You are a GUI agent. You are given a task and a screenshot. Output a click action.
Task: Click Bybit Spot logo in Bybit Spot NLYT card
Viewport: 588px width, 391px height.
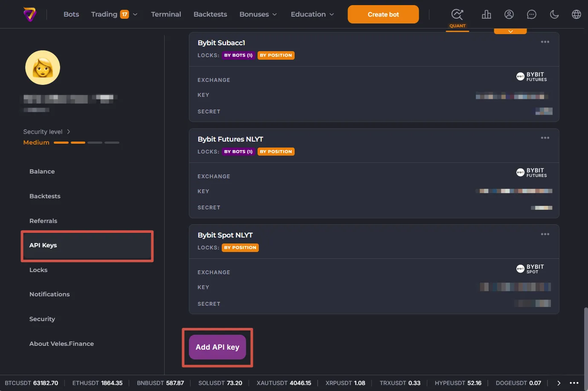pos(530,269)
